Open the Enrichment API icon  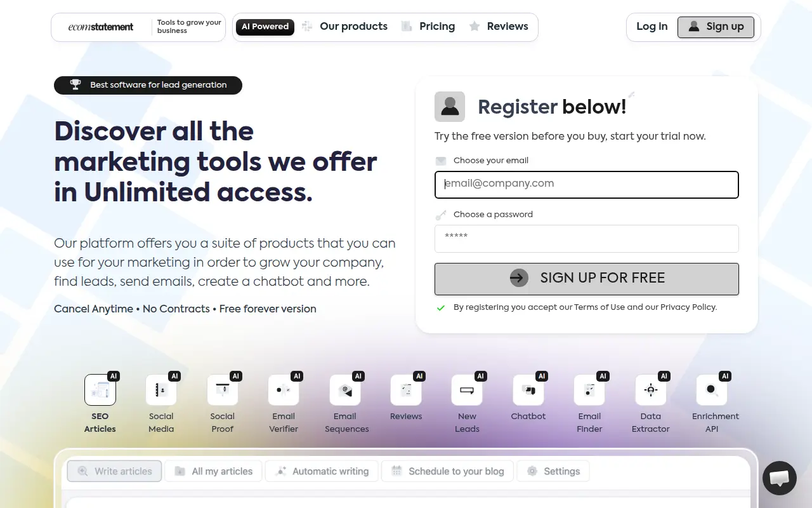[x=712, y=390]
